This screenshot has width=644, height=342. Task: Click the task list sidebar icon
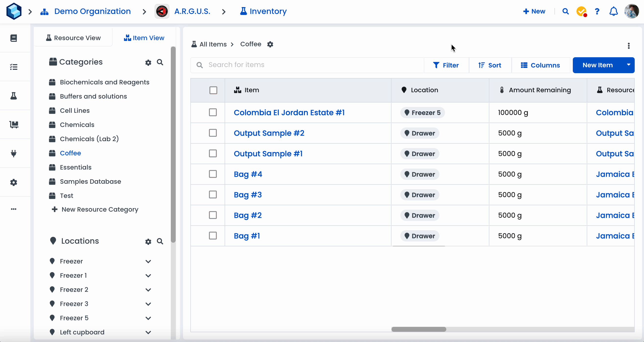tap(14, 67)
